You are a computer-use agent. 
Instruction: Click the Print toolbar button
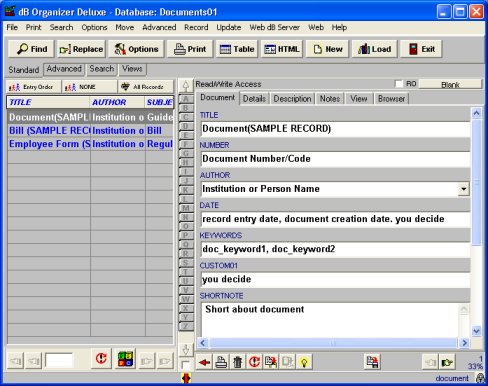click(x=190, y=49)
